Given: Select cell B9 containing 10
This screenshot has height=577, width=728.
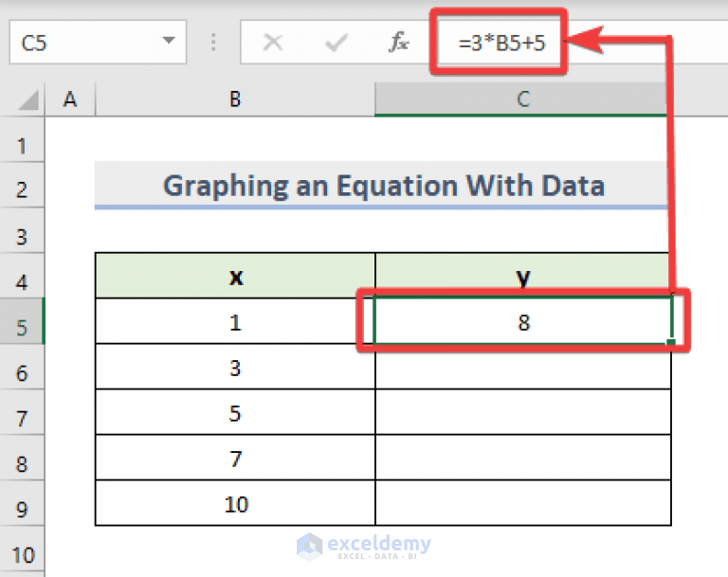Looking at the screenshot, I should pos(235,503).
